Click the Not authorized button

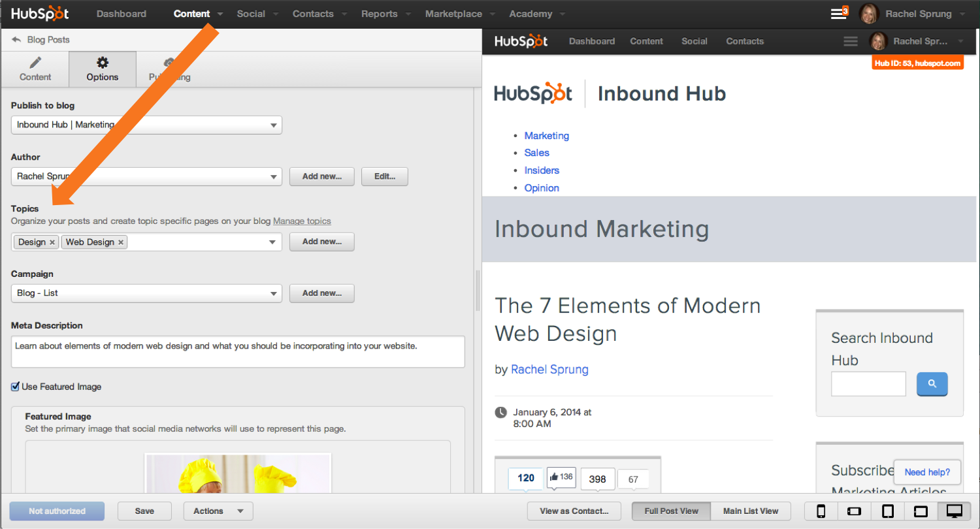(57, 511)
